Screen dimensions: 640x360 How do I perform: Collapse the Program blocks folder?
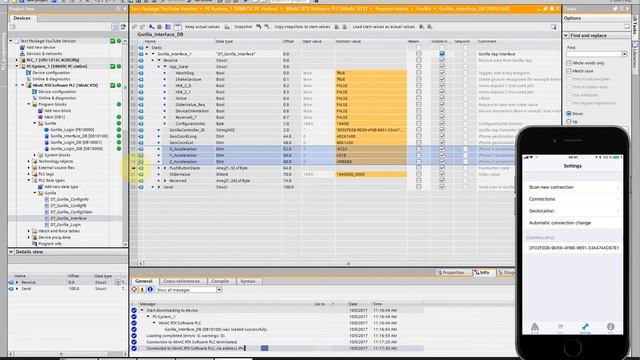click(29, 104)
